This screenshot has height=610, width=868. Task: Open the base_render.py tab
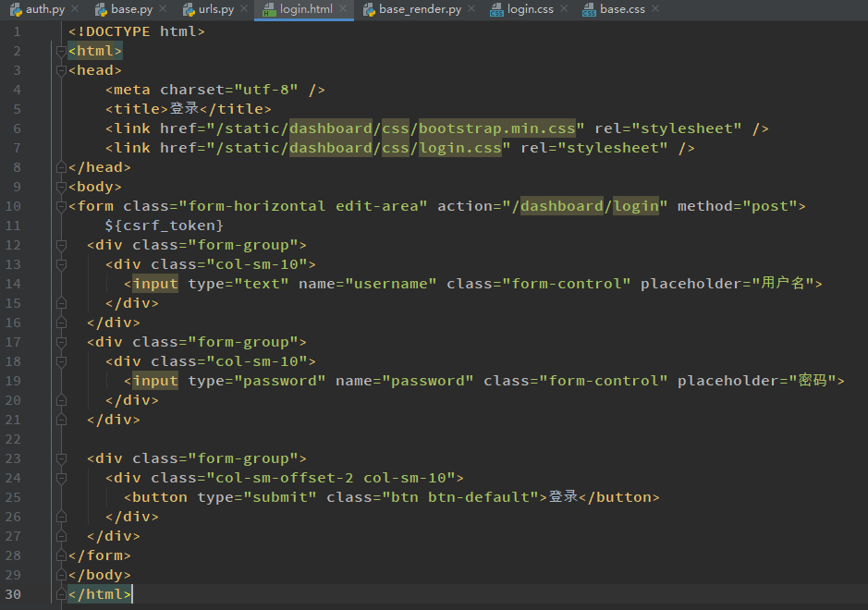tap(420, 9)
